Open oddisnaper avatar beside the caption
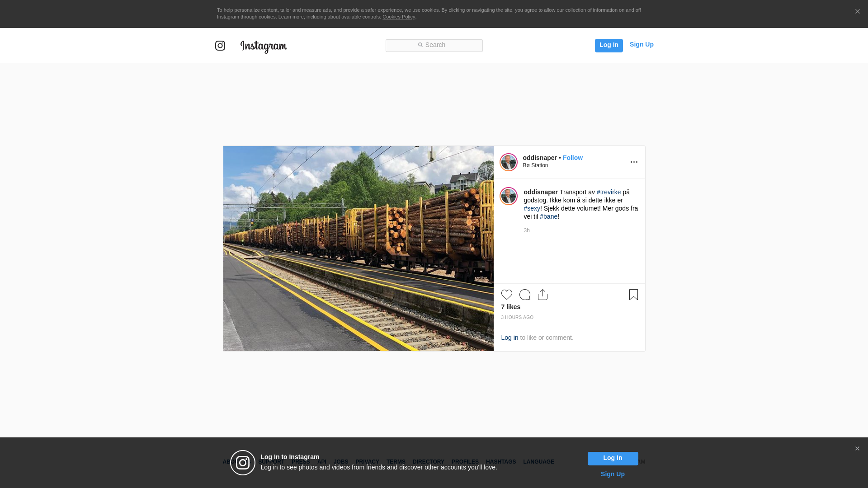Viewport: 868px width, 488px height. (x=509, y=196)
